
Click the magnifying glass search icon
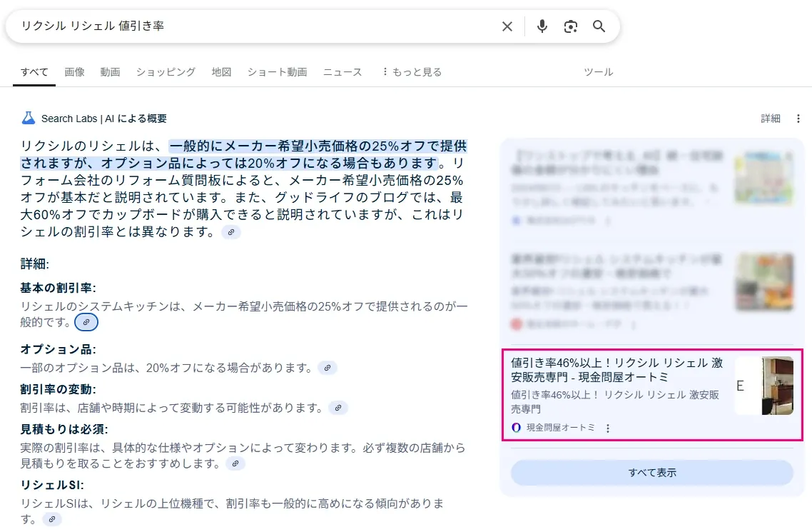[599, 26]
